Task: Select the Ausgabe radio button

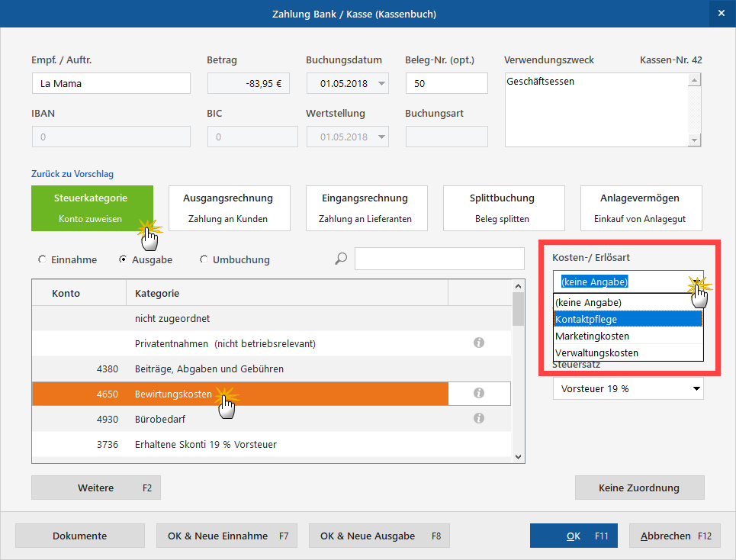Action: pyautogui.click(x=123, y=259)
